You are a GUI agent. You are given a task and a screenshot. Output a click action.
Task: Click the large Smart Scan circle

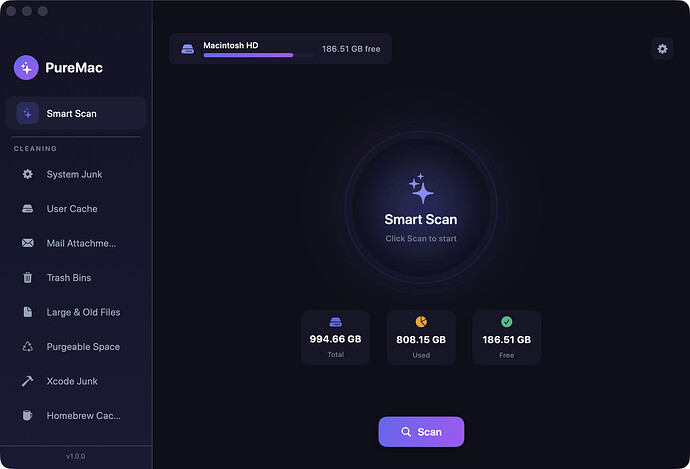[421, 207]
